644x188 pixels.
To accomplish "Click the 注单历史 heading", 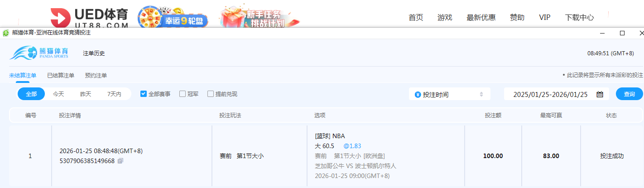I will click(94, 53).
